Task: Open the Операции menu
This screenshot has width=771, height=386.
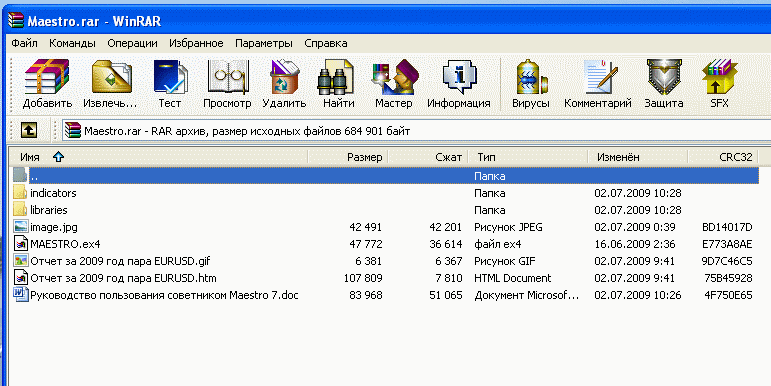Action: click(132, 43)
